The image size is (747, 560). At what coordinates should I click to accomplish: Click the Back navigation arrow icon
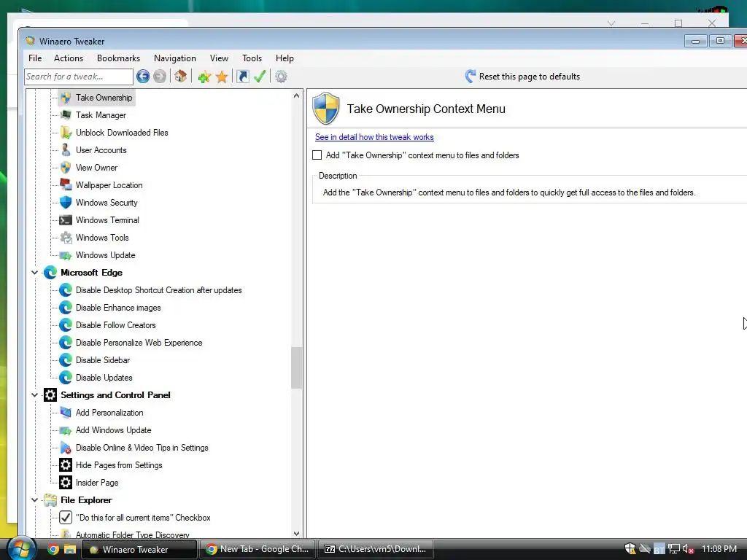pyautogui.click(x=142, y=76)
